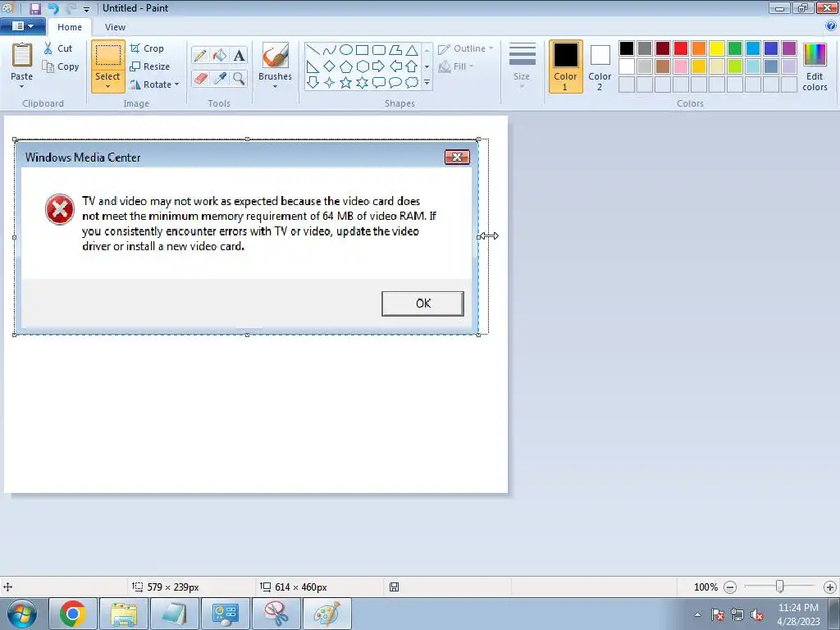
Task: Choose the Cloud callout shape
Action: (412, 83)
